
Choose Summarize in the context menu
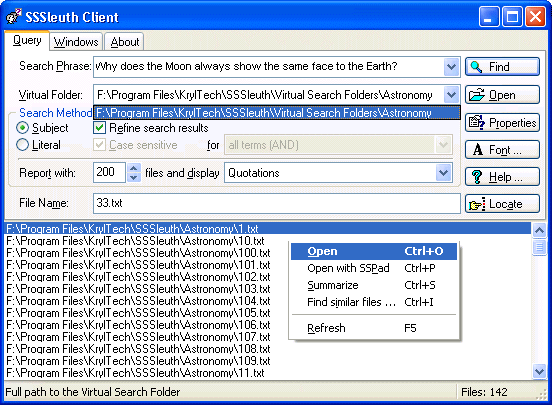[374, 285]
